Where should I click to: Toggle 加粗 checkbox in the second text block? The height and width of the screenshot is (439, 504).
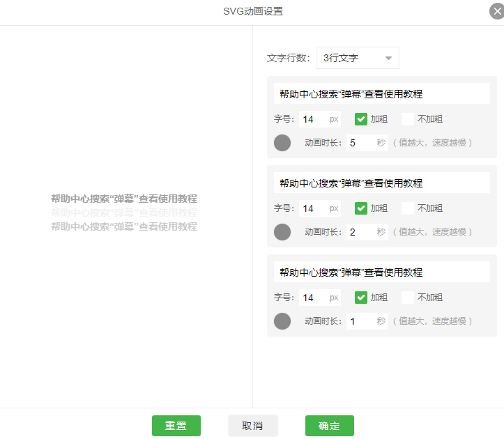tap(361, 208)
